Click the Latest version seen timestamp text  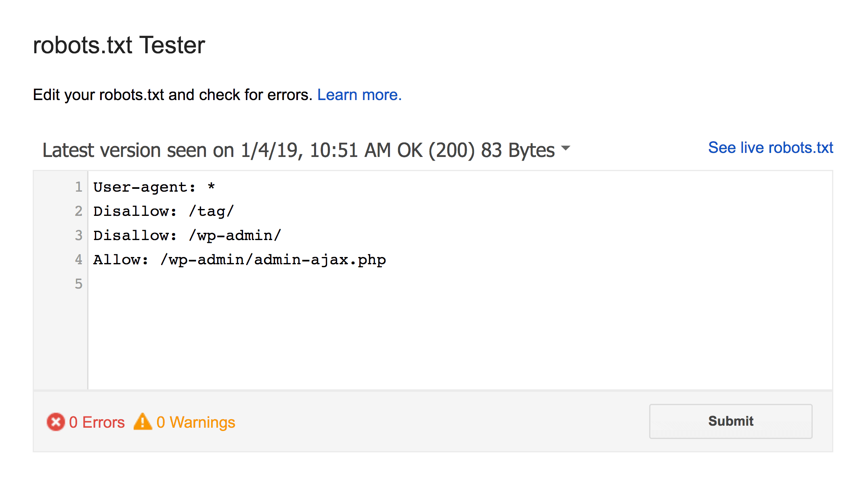[242, 149]
